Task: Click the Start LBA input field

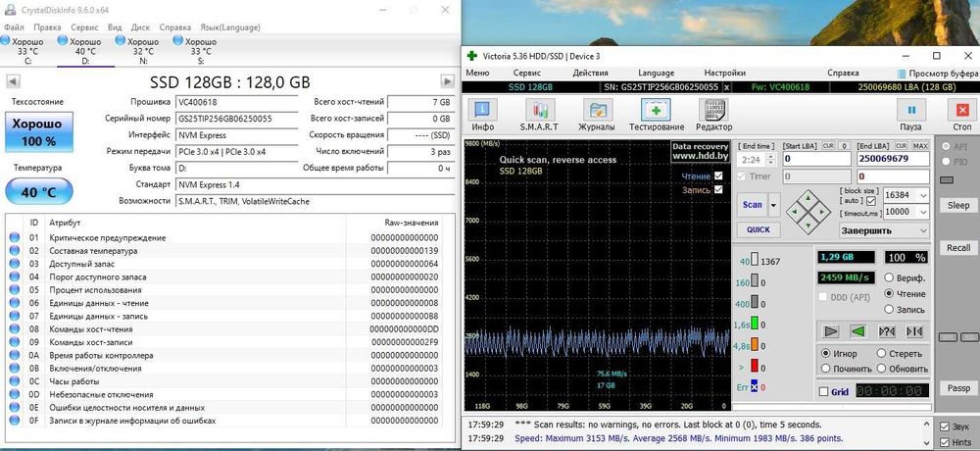Action: pyautogui.click(x=817, y=159)
